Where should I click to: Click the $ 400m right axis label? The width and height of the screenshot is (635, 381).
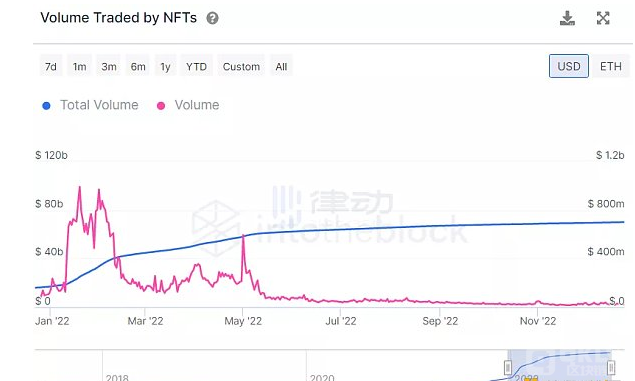point(606,252)
